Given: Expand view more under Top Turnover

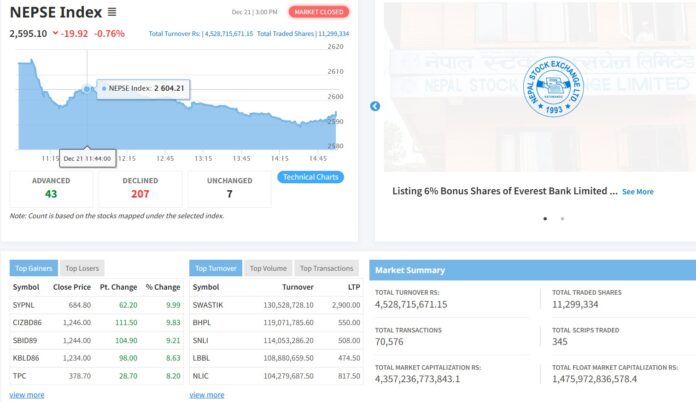Looking at the screenshot, I should pyautogui.click(x=207, y=395).
